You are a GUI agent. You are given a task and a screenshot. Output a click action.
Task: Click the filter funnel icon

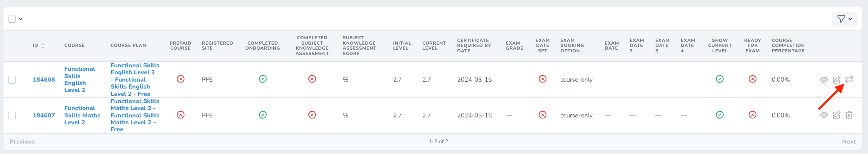coord(841,18)
